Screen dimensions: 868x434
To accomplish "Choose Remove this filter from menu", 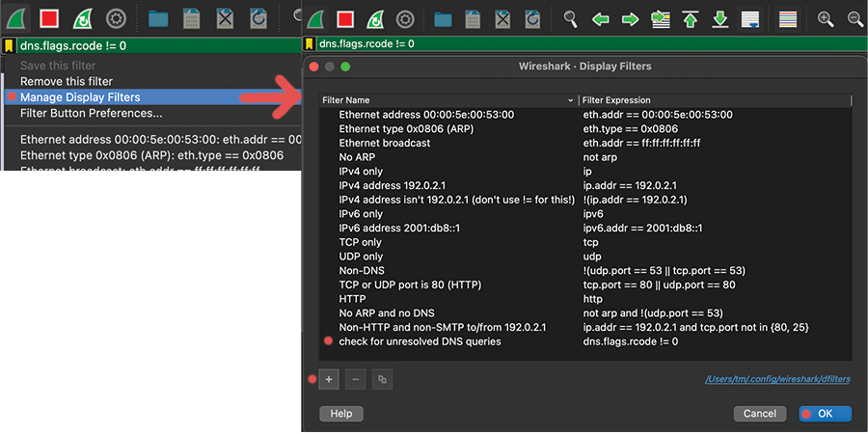I will pyautogui.click(x=67, y=82).
